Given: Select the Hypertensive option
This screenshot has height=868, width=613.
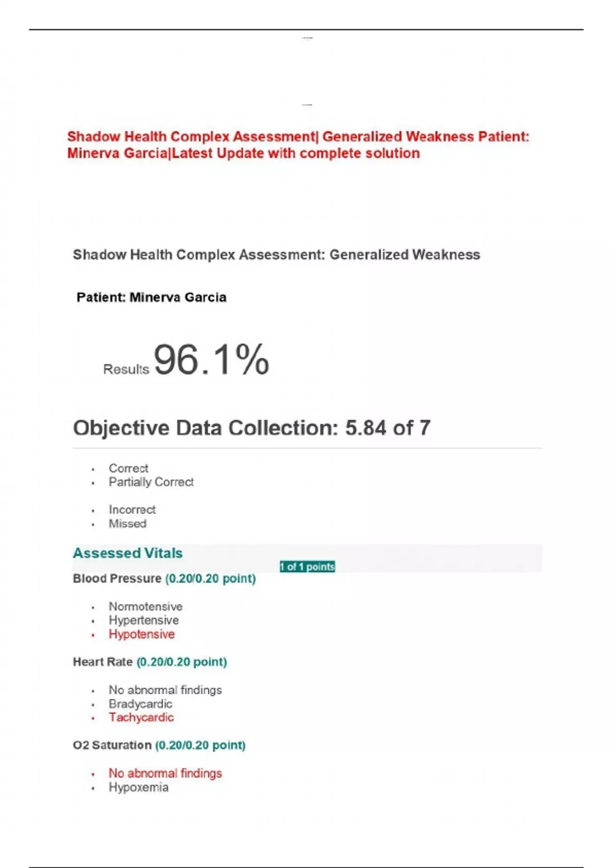Looking at the screenshot, I should click(144, 620).
